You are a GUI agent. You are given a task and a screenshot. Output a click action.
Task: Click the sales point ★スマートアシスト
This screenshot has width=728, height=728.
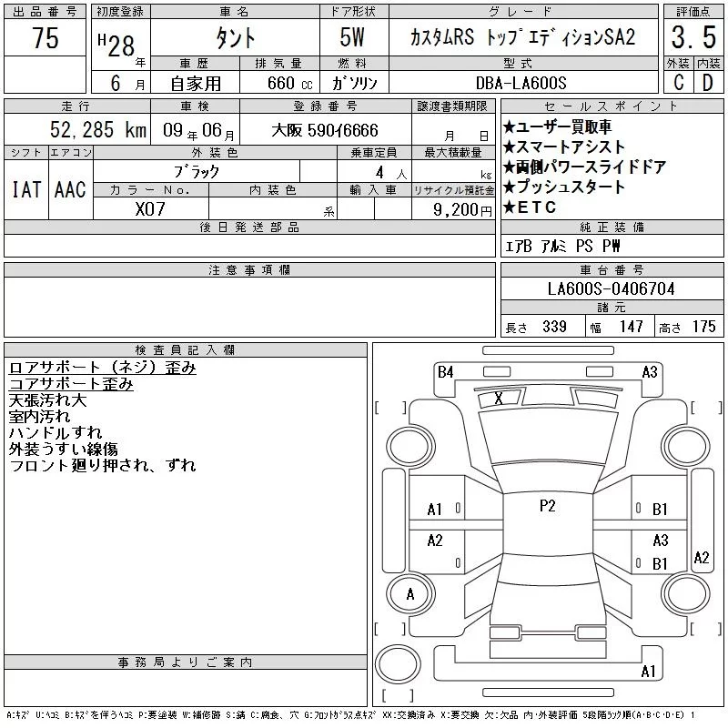pyautogui.click(x=563, y=147)
